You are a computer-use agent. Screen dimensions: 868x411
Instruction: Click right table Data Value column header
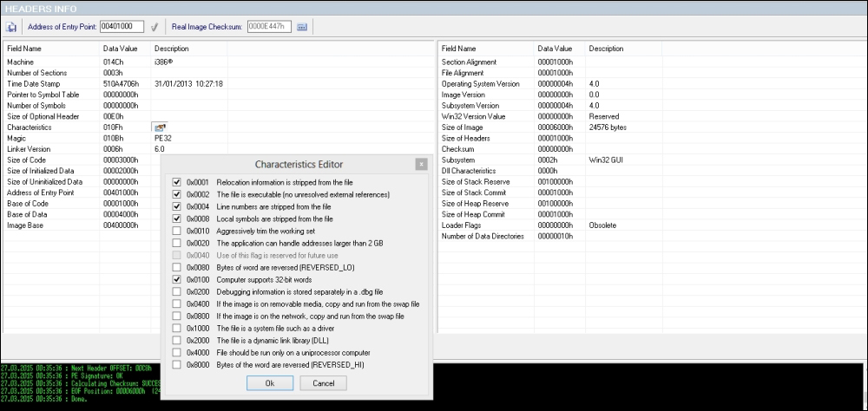pos(560,49)
